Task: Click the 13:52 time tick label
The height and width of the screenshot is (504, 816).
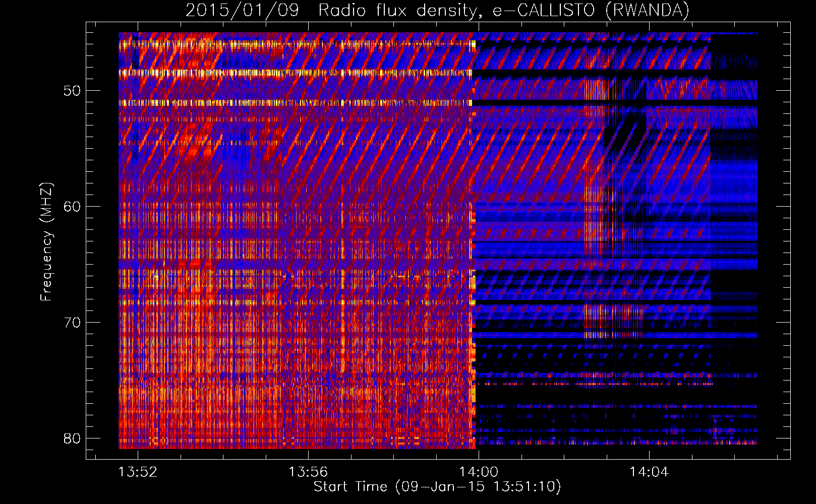Action: pos(138,472)
